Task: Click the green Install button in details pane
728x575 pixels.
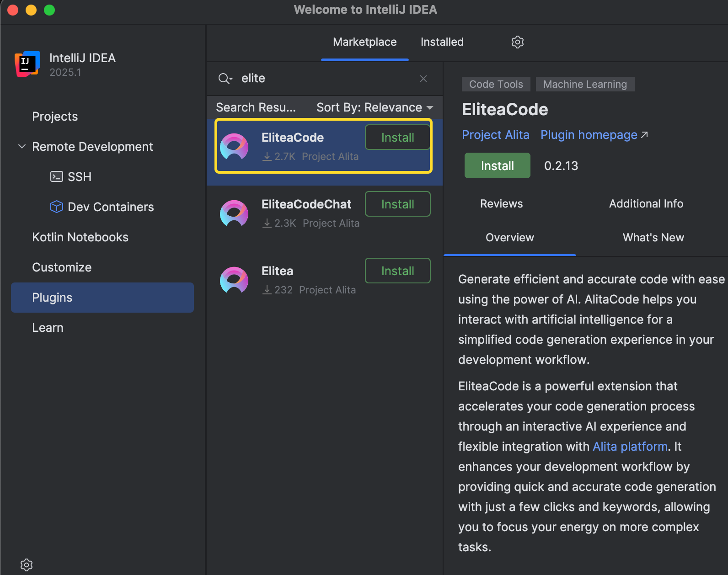Action: [497, 165]
